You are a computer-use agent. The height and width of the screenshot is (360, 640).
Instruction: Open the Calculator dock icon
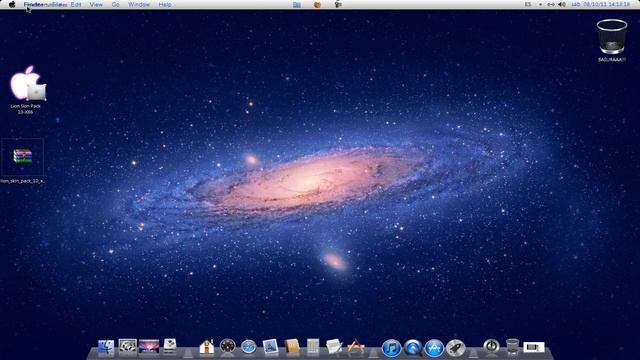click(313, 347)
